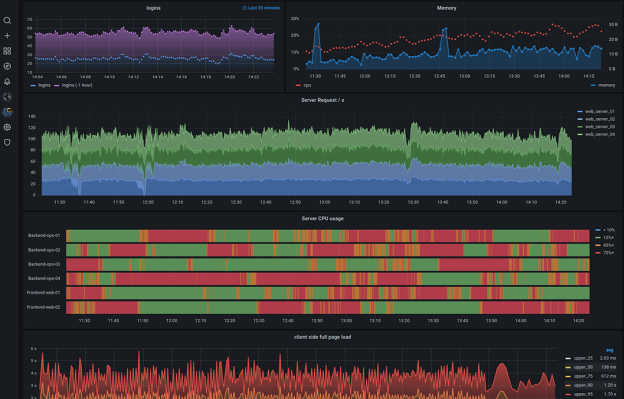Click the Backend-ops-03 CPU status bar
This screenshot has width=624, height=399.
point(328,265)
